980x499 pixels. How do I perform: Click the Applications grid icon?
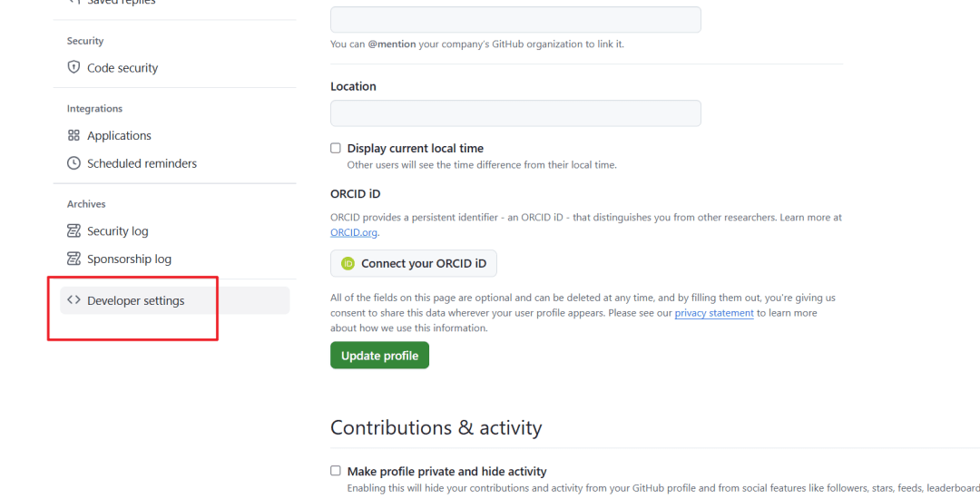[74, 135]
